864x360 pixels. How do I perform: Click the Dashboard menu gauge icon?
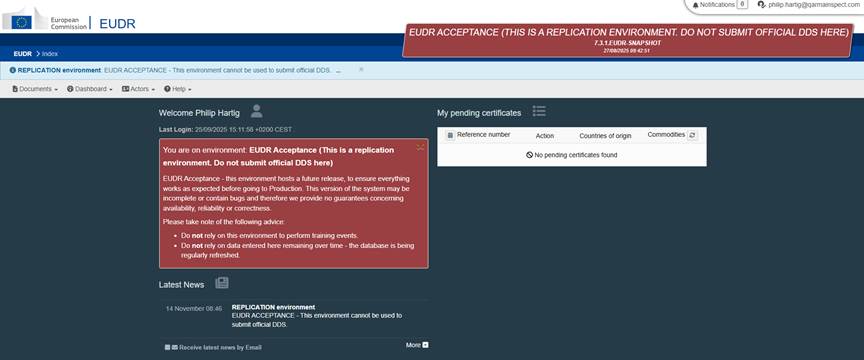click(70, 89)
